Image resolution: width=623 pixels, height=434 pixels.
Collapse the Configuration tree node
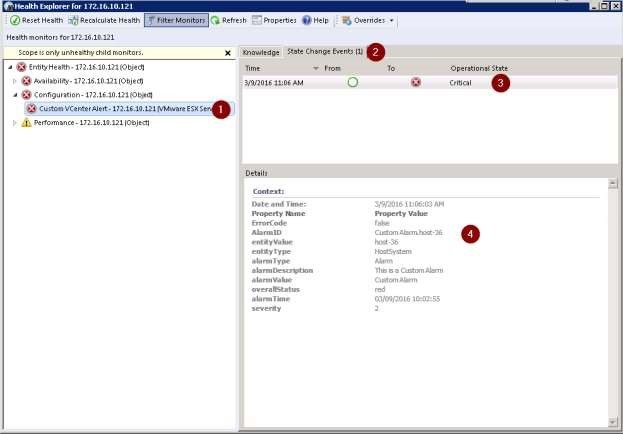[x=15, y=94]
